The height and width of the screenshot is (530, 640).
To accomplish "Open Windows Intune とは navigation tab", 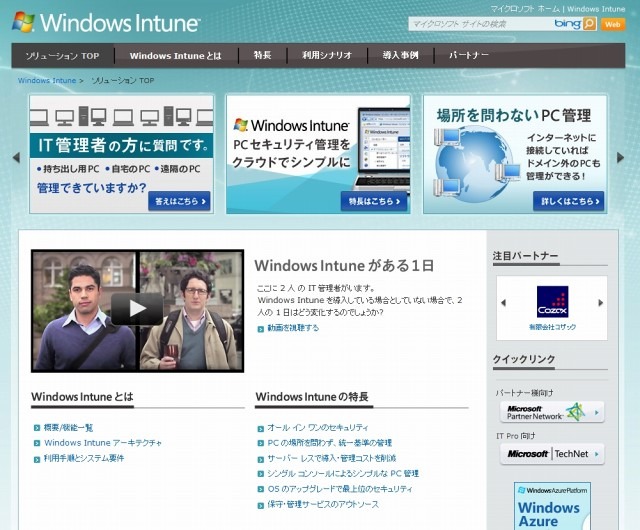I will pos(176,56).
